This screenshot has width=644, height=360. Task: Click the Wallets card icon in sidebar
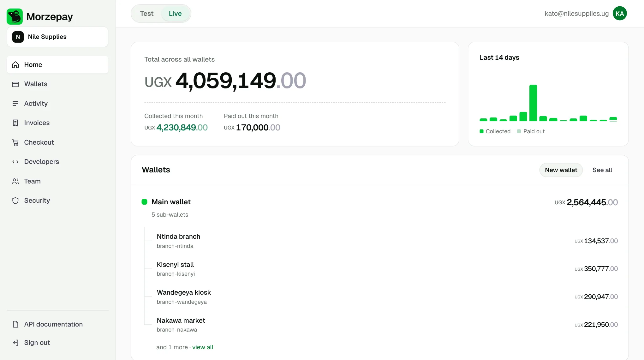15,84
